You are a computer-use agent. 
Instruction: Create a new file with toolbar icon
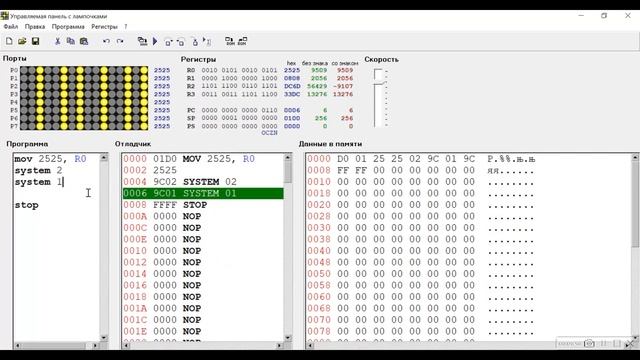[x=9, y=41]
